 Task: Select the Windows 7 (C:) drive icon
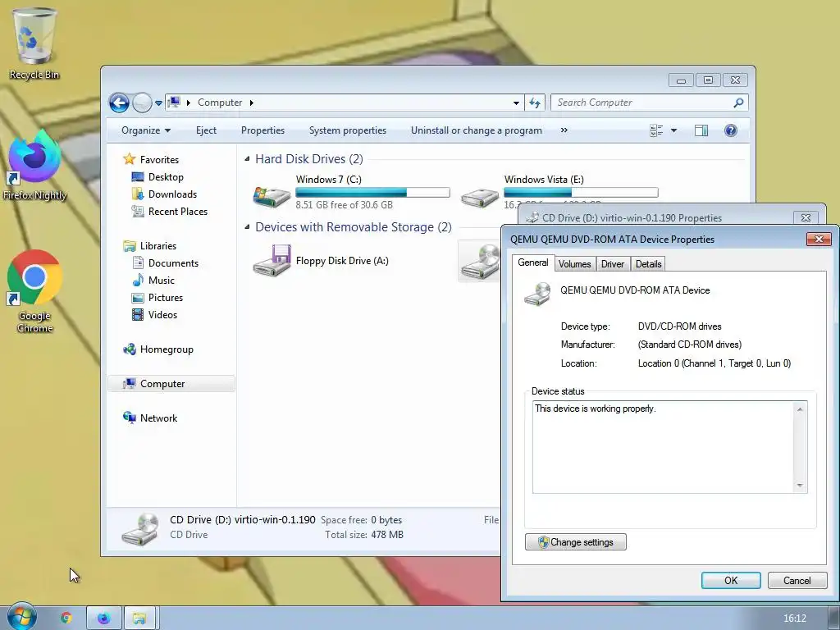tap(272, 196)
